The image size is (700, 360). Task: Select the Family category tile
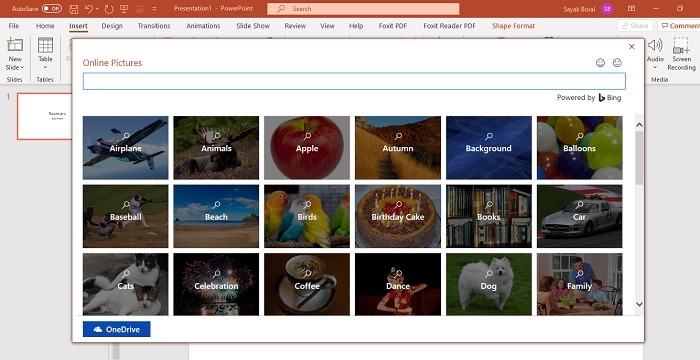click(x=579, y=285)
